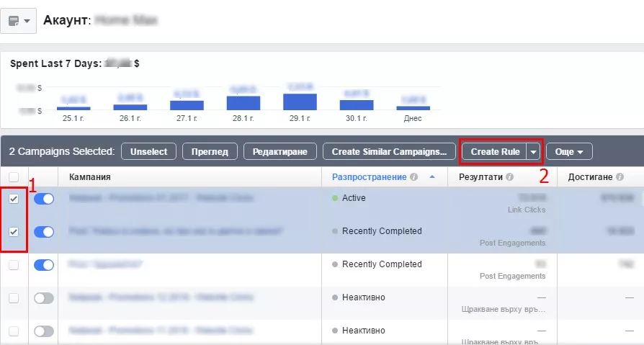The height and width of the screenshot is (345, 644).
Task: Click the Достигане info icon
Action: (x=620, y=177)
